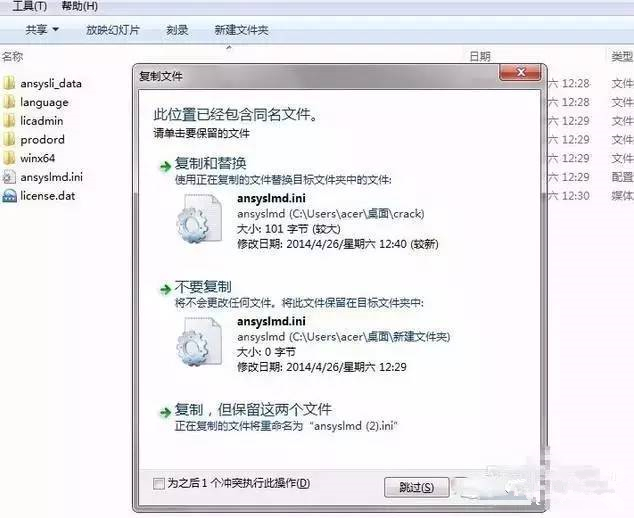The height and width of the screenshot is (518, 634).
Task: Choose the 复制和替换 option
Action: coord(211,163)
